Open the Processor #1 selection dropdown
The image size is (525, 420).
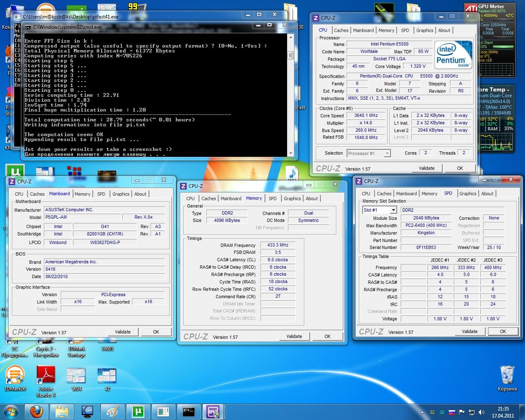pos(387,153)
